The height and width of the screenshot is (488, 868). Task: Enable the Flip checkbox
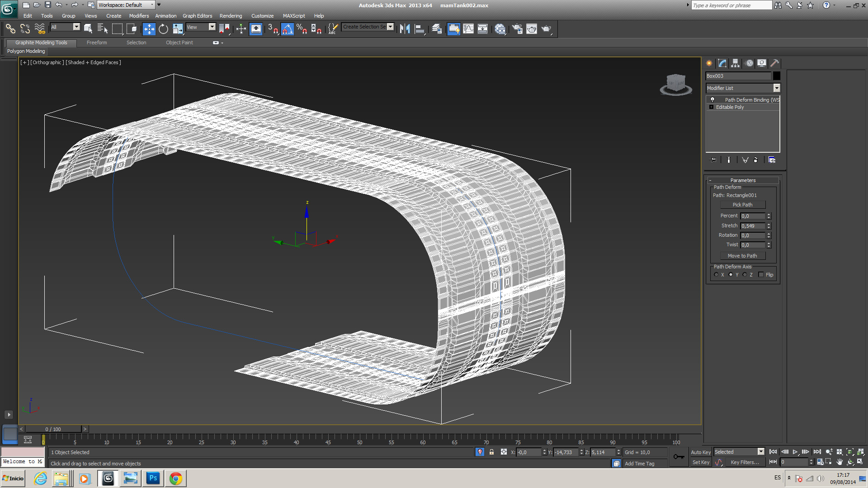tap(761, 275)
